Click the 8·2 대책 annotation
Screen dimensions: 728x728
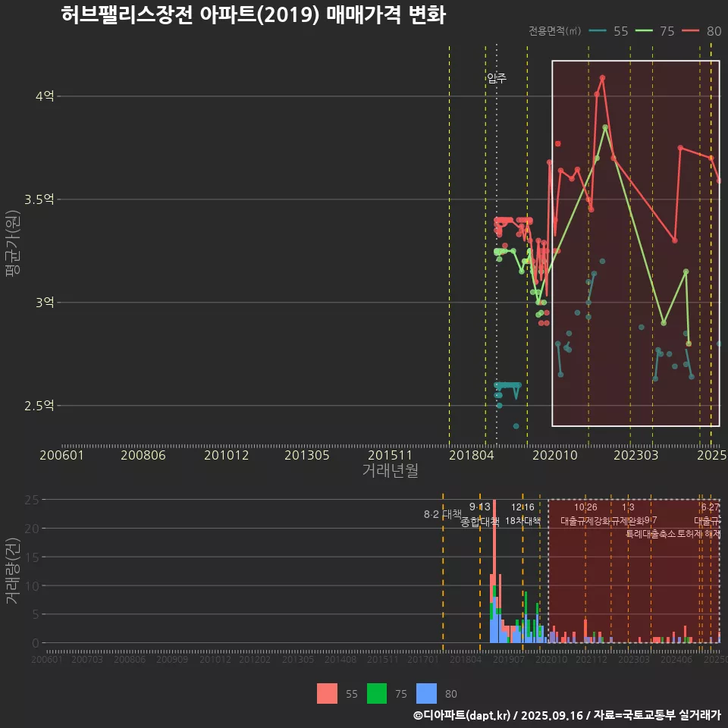click(442, 514)
